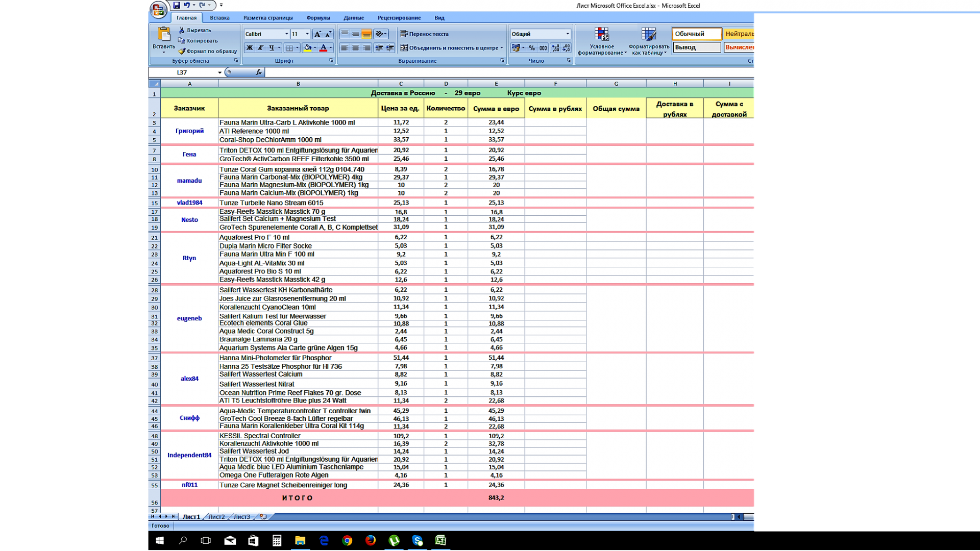Viewport: 980px width, 551px height.
Task: Center cell text horizontally
Action: (x=356, y=48)
